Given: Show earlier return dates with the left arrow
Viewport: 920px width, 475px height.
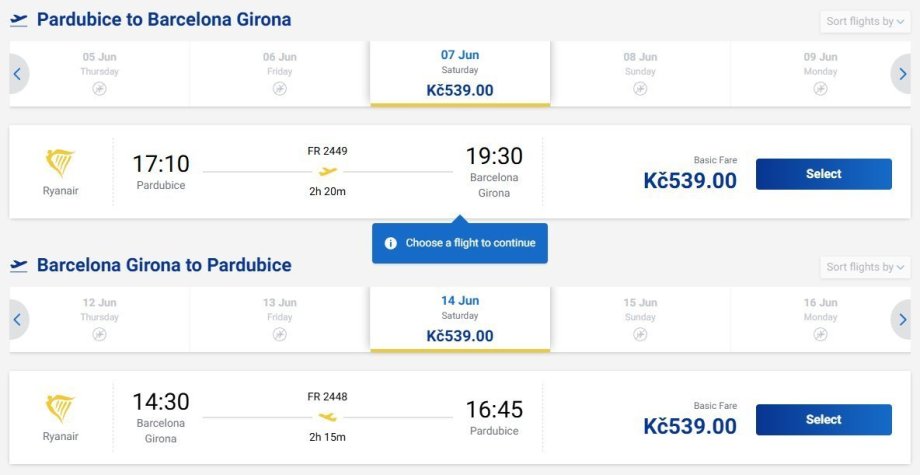Looking at the screenshot, I should [x=17, y=320].
